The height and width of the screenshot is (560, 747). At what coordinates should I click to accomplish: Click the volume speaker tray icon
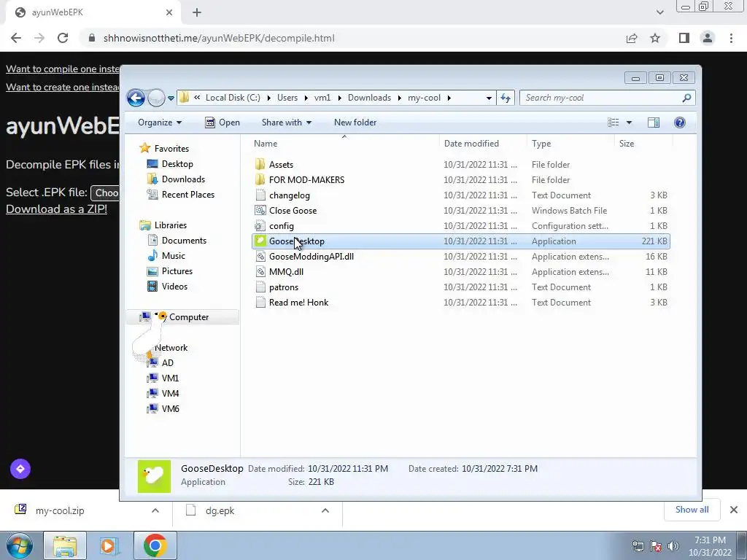[673, 546]
